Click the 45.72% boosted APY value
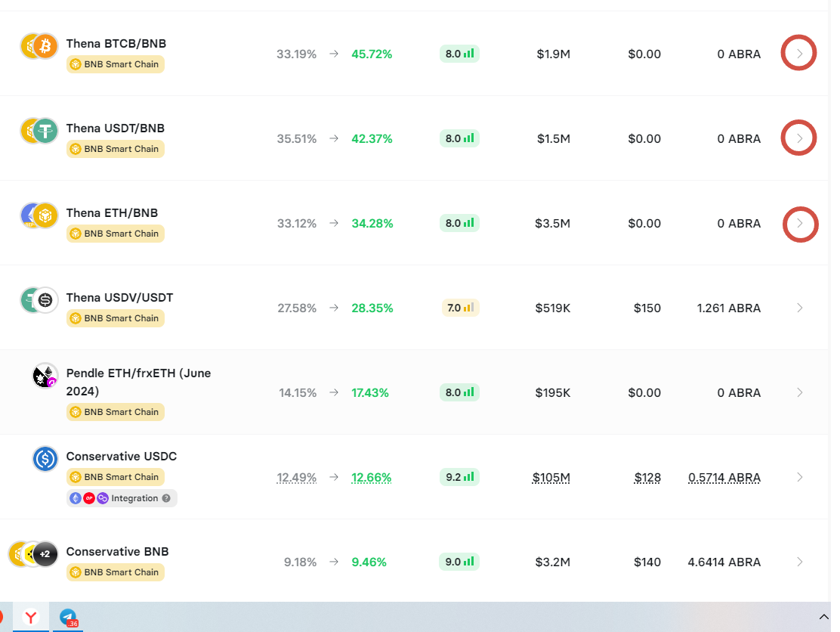840x632 pixels. [372, 54]
